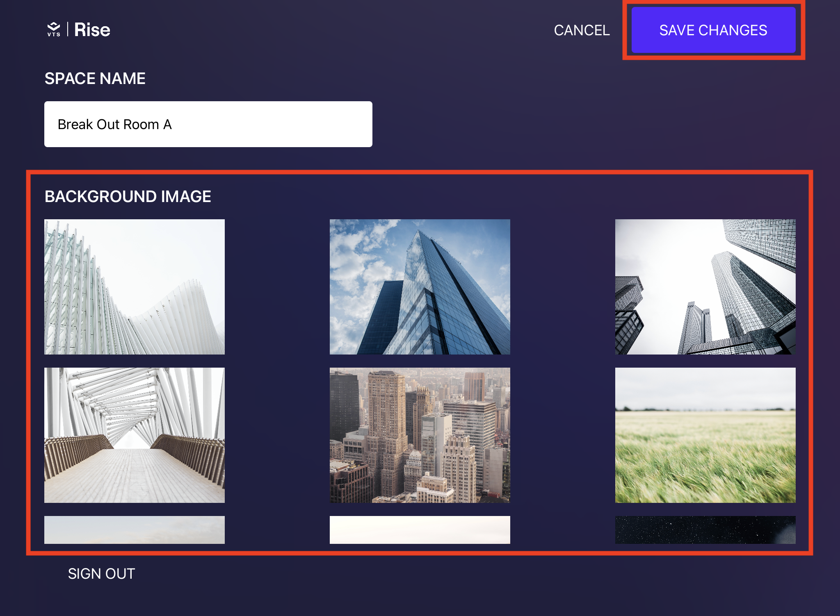Select the green grass field background
This screenshot has width=840, height=616.
[x=705, y=435]
